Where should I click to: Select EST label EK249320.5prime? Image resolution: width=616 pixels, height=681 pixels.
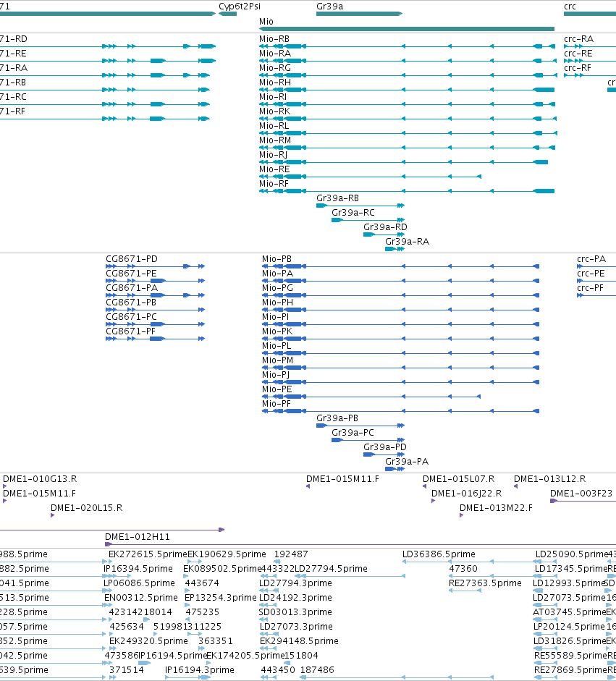pos(148,640)
